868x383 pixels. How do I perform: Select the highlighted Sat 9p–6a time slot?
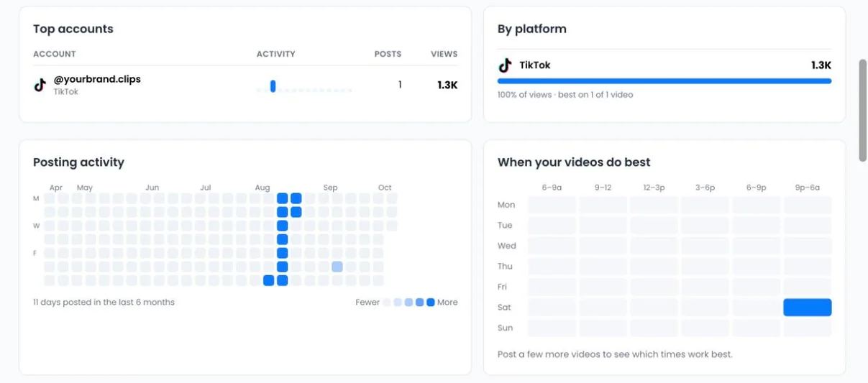808,308
